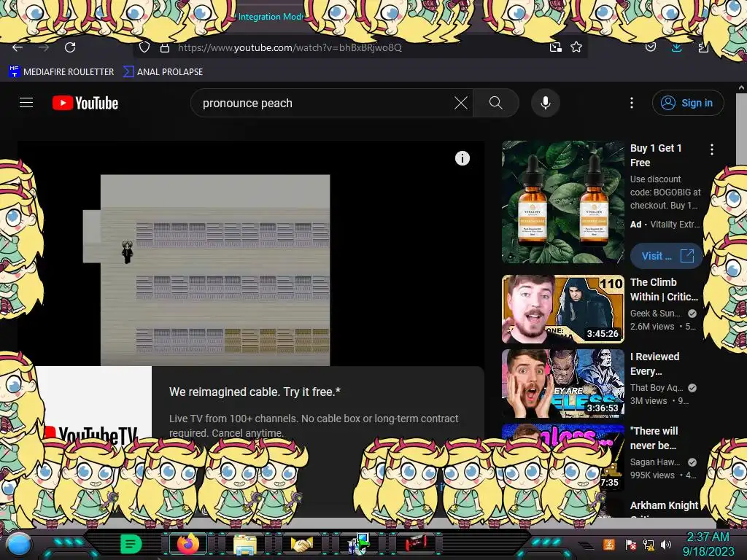Screen dimensions: 747x560
Task: Open the network warning tray icon
Action: (649, 545)
